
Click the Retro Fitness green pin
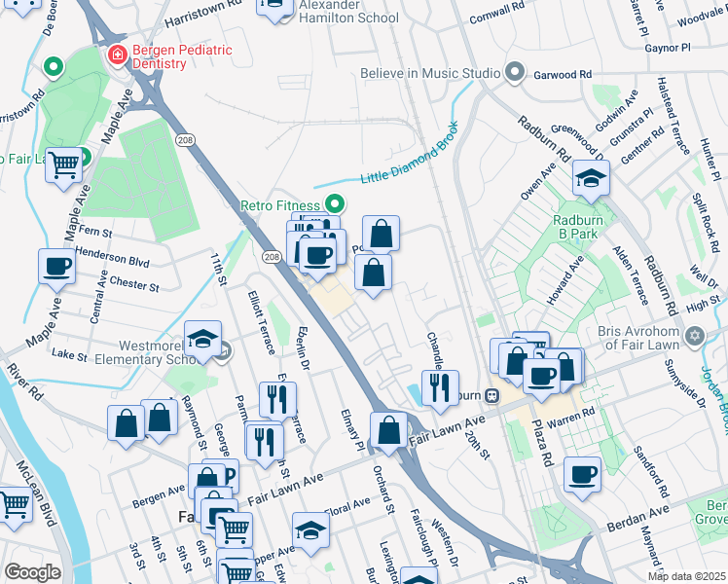point(335,203)
